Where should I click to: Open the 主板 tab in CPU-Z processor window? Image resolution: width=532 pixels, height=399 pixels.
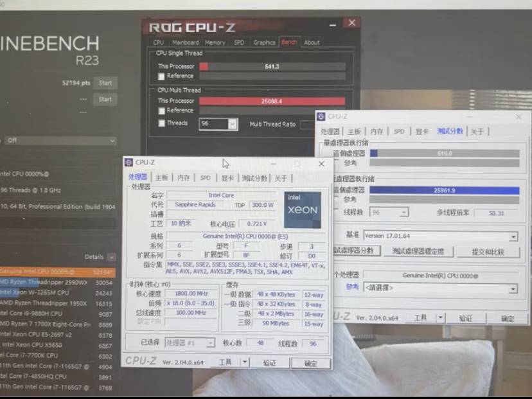click(x=162, y=178)
